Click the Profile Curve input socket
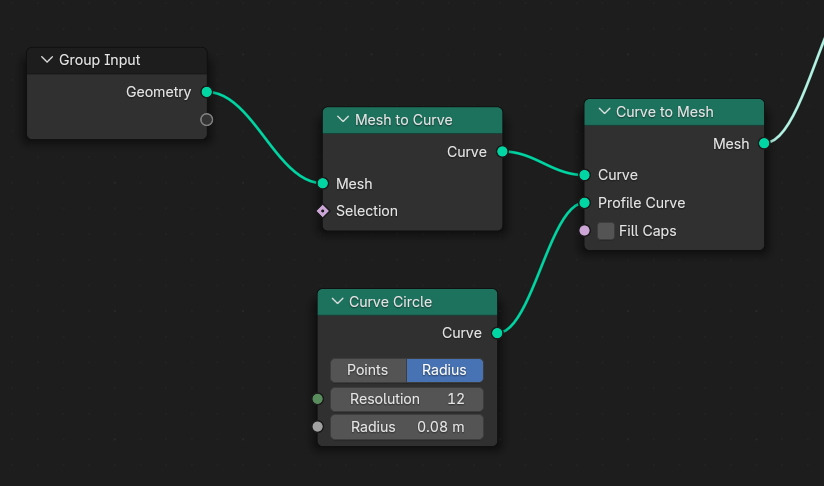 click(584, 203)
